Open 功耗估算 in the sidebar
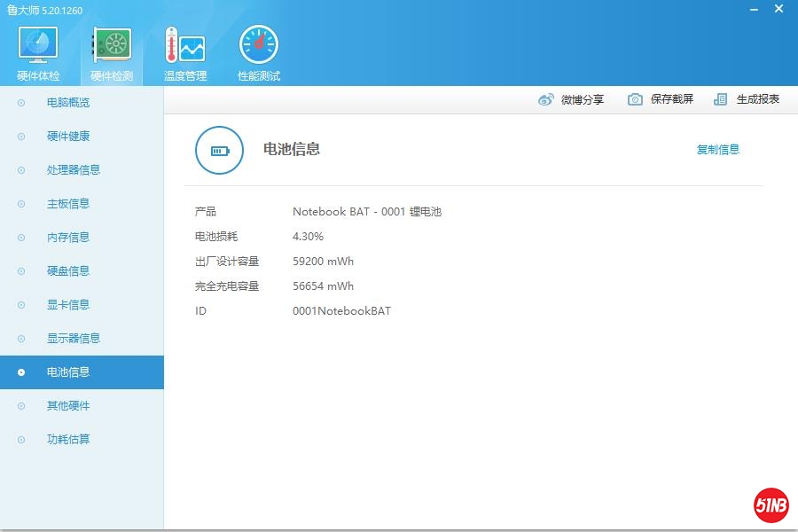This screenshot has height=532, width=798. (68, 440)
